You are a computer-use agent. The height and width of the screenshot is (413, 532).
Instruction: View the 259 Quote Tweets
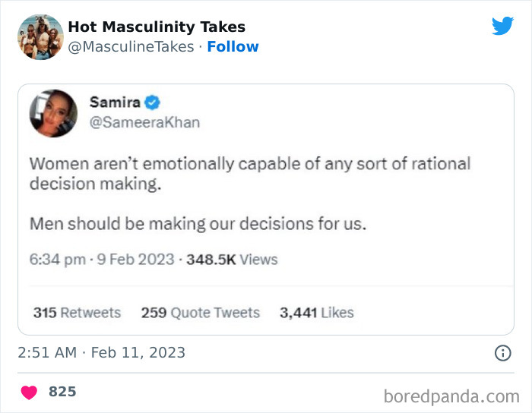(x=200, y=313)
